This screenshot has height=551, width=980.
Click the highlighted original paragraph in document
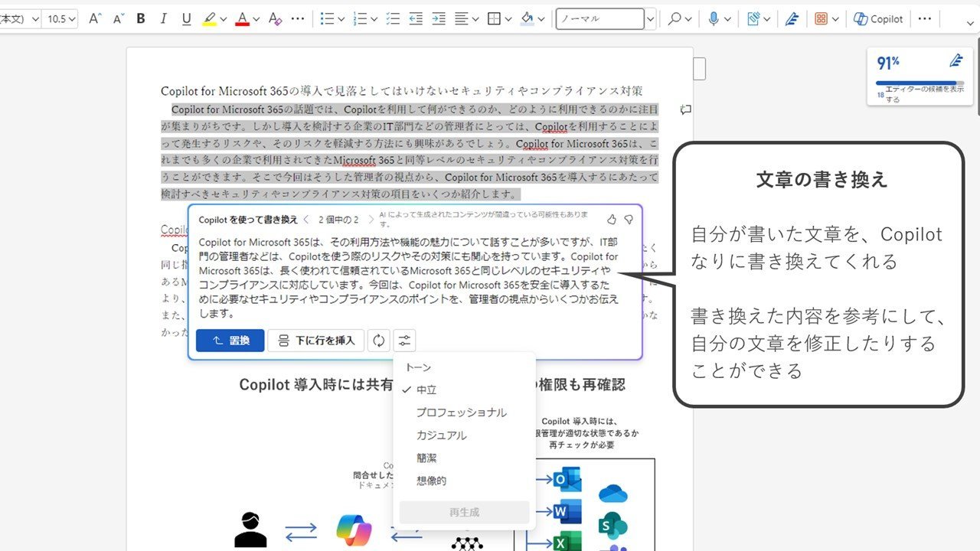coord(410,152)
